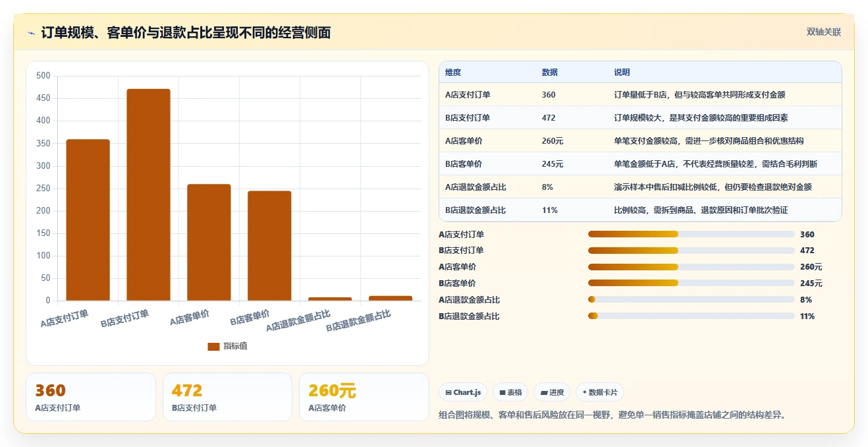
Task: Open the 472 B店支付订单 data card
Action: pyautogui.click(x=227, y=397)
